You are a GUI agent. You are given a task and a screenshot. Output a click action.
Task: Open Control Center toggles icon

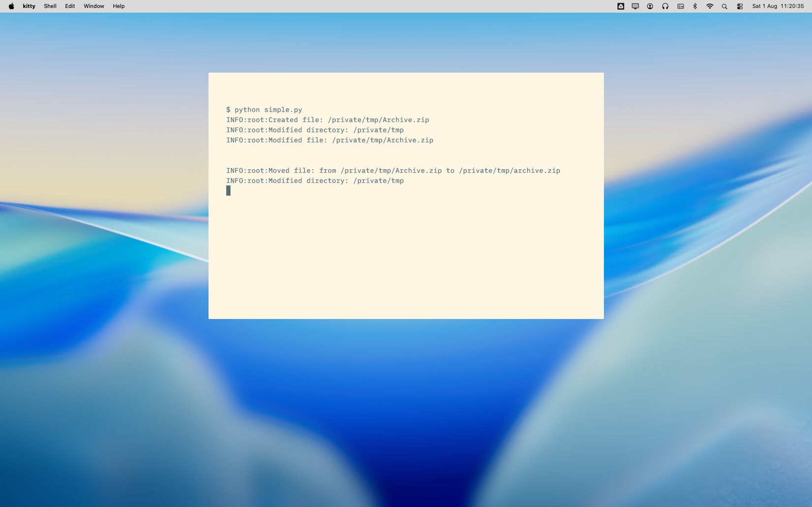click(740, 6)
